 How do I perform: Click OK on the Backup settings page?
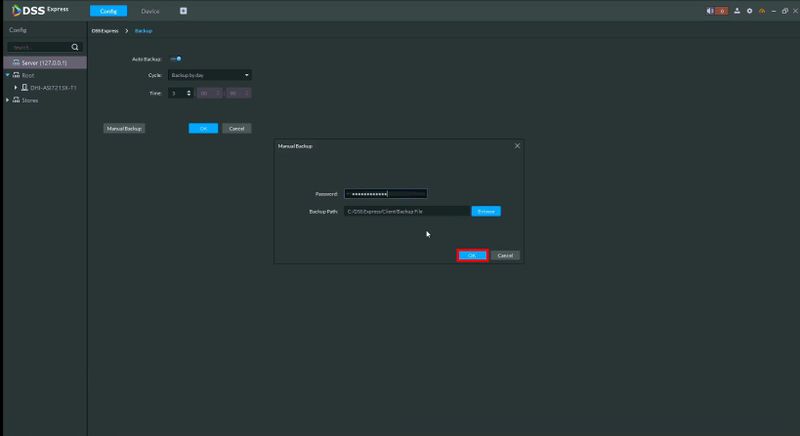[203, 129]
